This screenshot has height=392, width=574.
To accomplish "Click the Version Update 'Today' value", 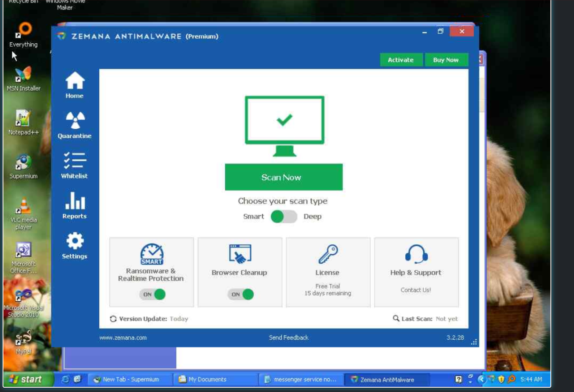I will (x=179, y=319).
